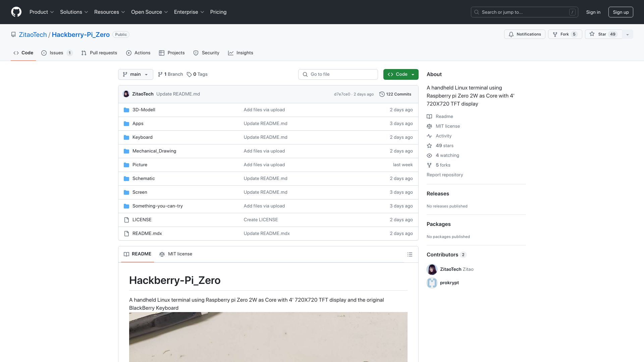This screenshot has height=362, width=644.
Task: Open the Insights tab
Action: (240, 53)
